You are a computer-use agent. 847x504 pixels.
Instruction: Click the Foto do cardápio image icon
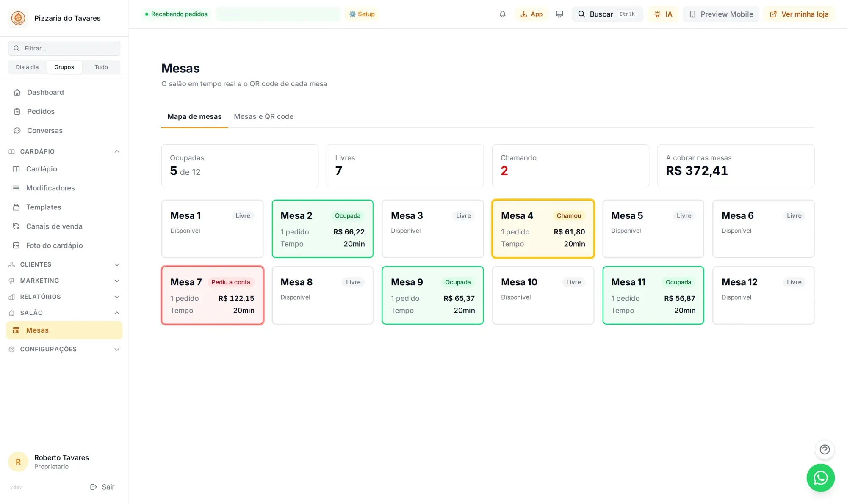[16, 245]
